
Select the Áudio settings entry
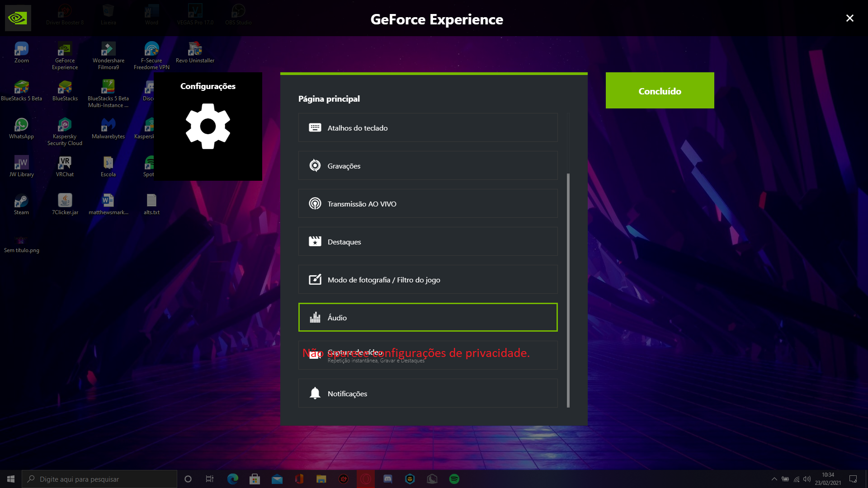tap(428, 317)
